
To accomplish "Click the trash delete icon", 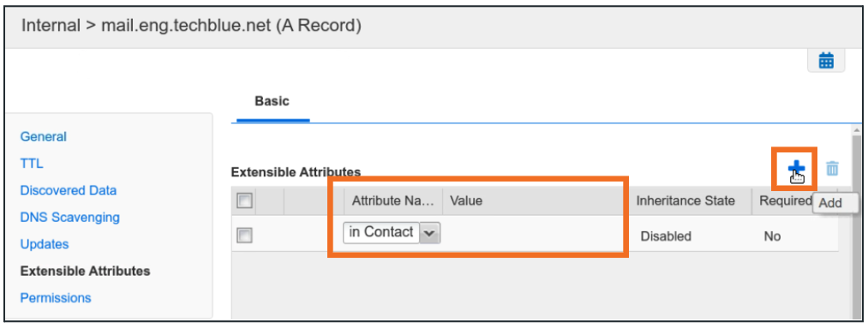I will [x=833, y=168].
